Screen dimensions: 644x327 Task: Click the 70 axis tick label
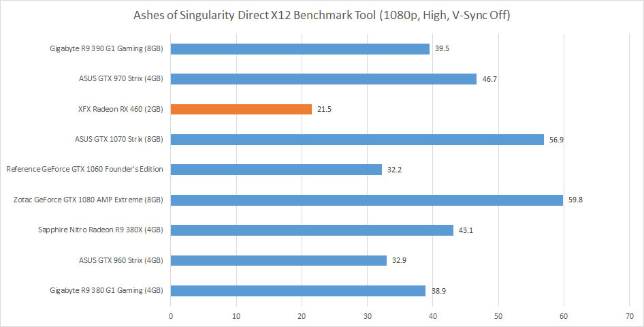click(x=630, y=316)
